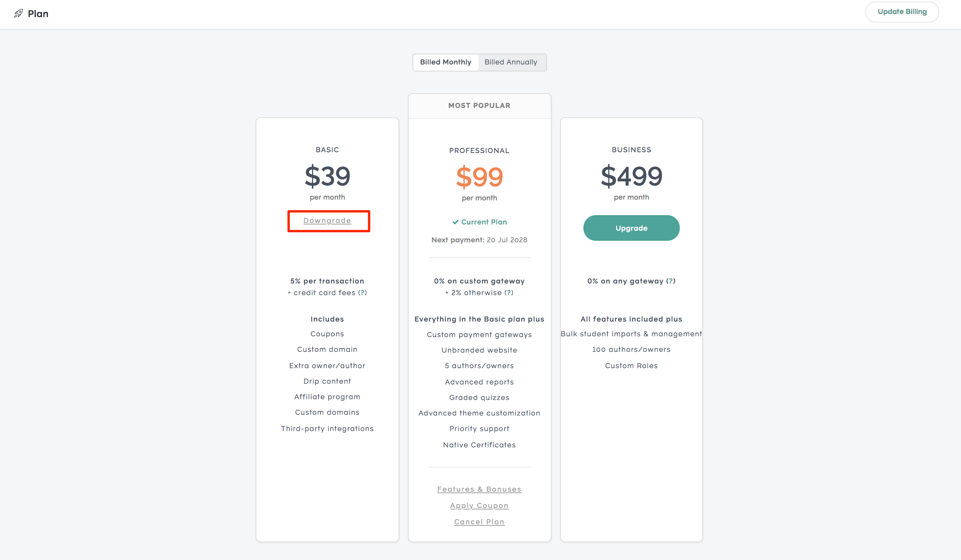
Task: Open help tooltip for 2% otherwise
Action: [x=509, y=293]
